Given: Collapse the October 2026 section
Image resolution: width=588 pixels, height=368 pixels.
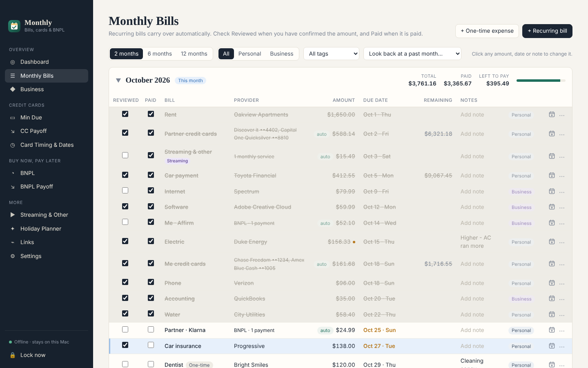Looking at the screenshot, I should (118, 80).
